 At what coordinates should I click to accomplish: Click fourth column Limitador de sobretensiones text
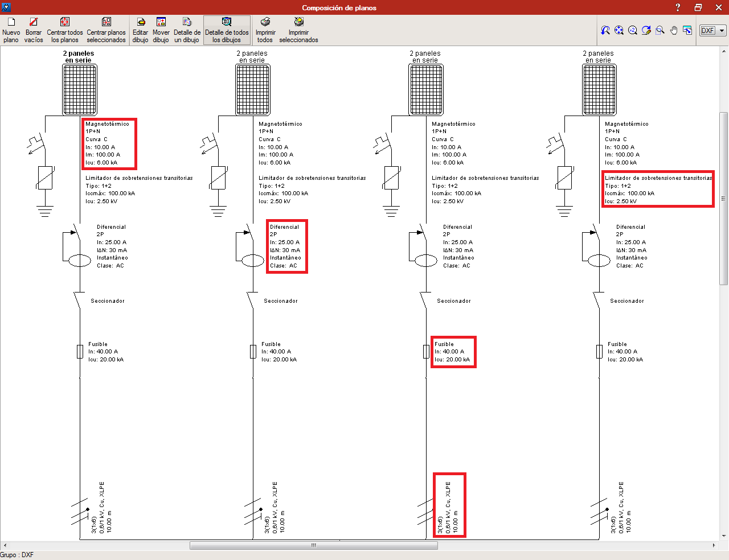coord(658,178)
